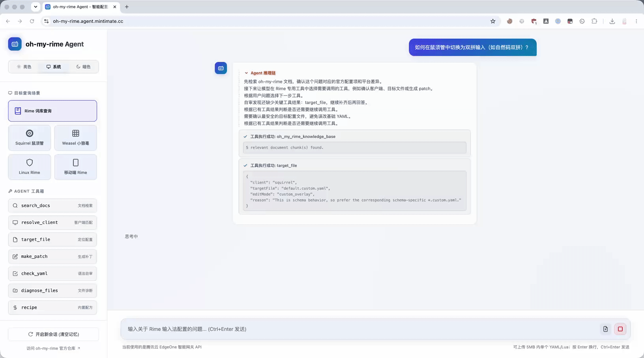The width and height of the screenshot is (644, 358).
Task: Stop the response with the red stop button
Action: tap(620, 329)
